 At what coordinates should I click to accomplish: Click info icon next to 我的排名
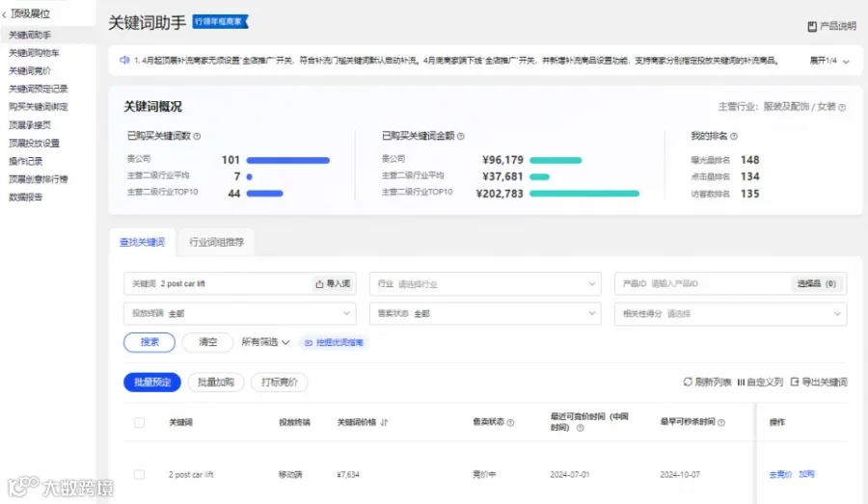pos(734,136)
